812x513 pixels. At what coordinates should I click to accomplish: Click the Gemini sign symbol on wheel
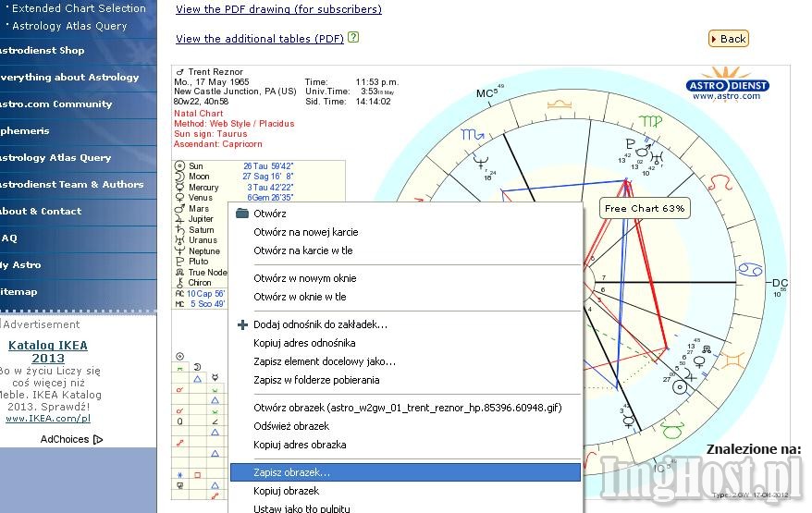point(732,360)
